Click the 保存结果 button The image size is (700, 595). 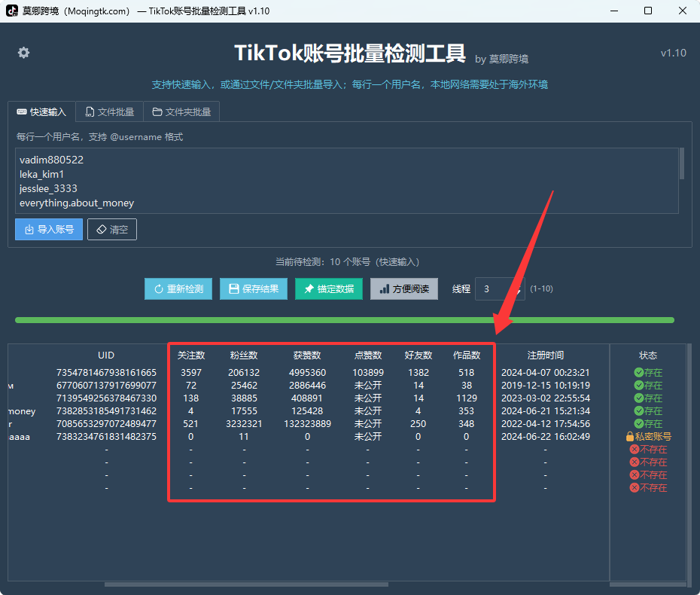[254, 288]
